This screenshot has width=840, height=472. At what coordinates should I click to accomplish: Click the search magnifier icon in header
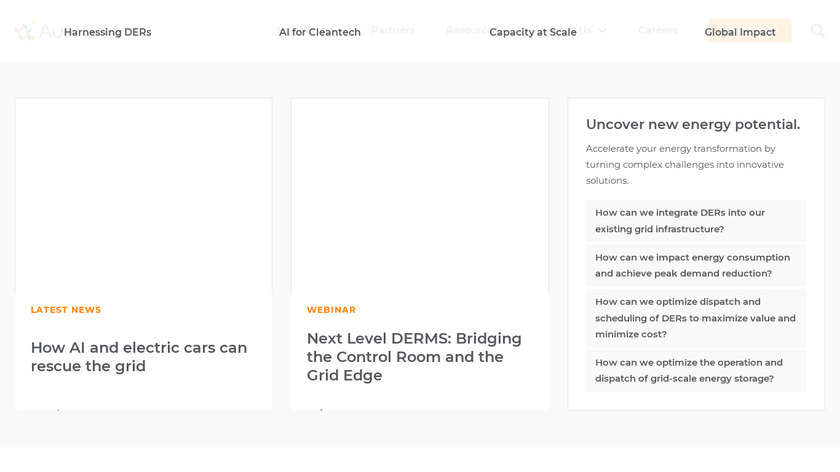[x=818, y=31]
